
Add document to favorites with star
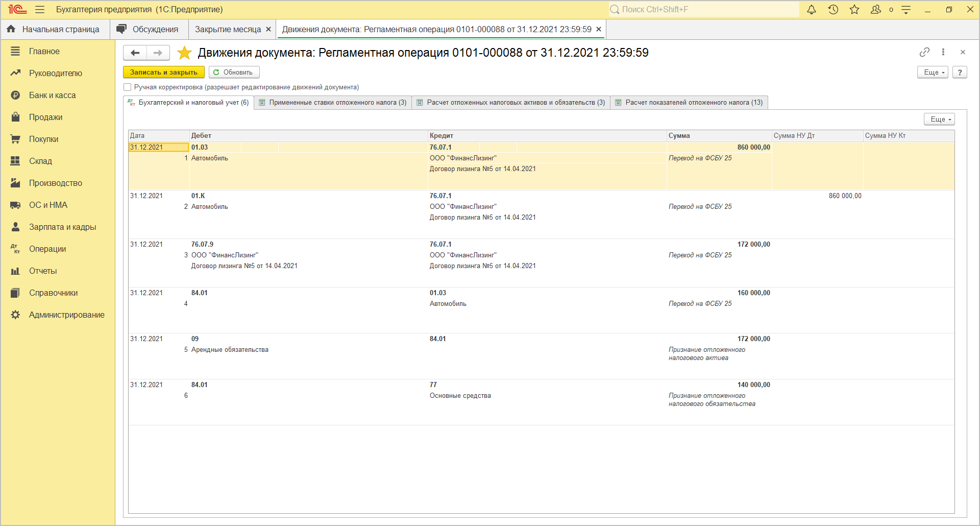(184, 53)
